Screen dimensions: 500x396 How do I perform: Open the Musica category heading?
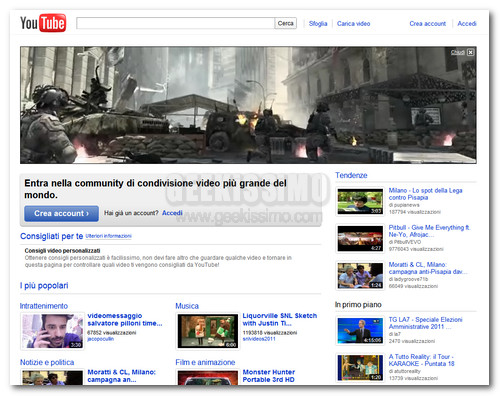pyautogui.click(x=187, y=306)
